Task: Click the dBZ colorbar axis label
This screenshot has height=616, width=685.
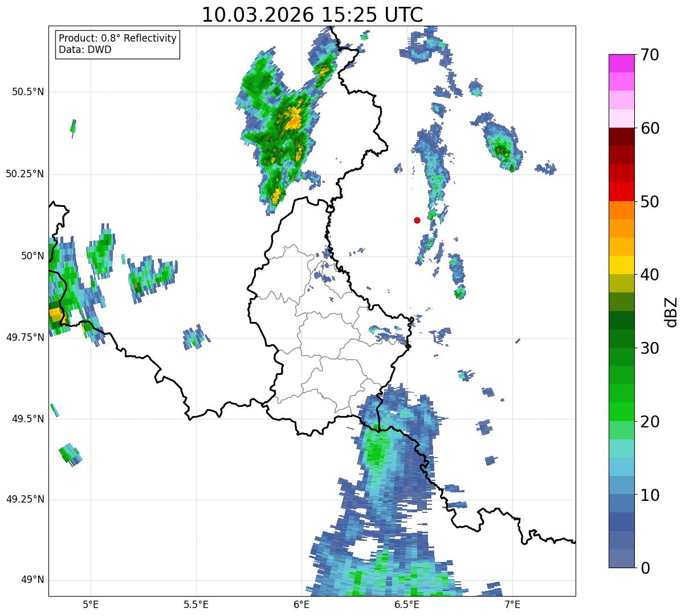Action: tap(671, 311)
